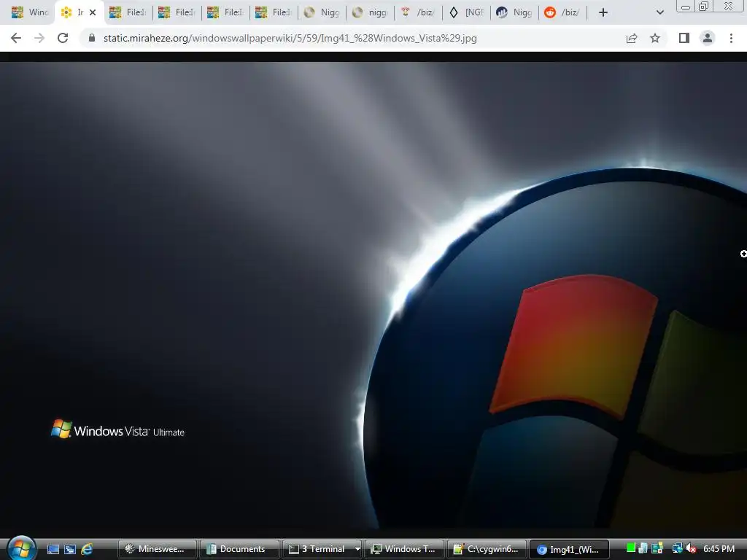Click the Show Desktop quick launch icon
This screenshot has width=747, height=560.
(x=53, y=549)
